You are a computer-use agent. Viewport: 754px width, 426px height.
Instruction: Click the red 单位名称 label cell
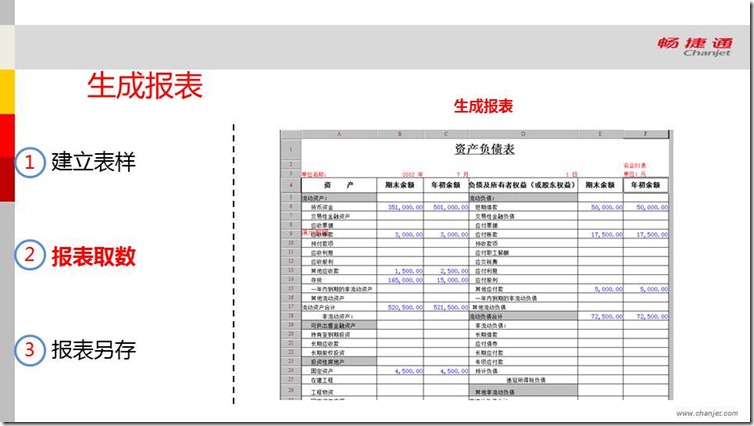(314, 174)
